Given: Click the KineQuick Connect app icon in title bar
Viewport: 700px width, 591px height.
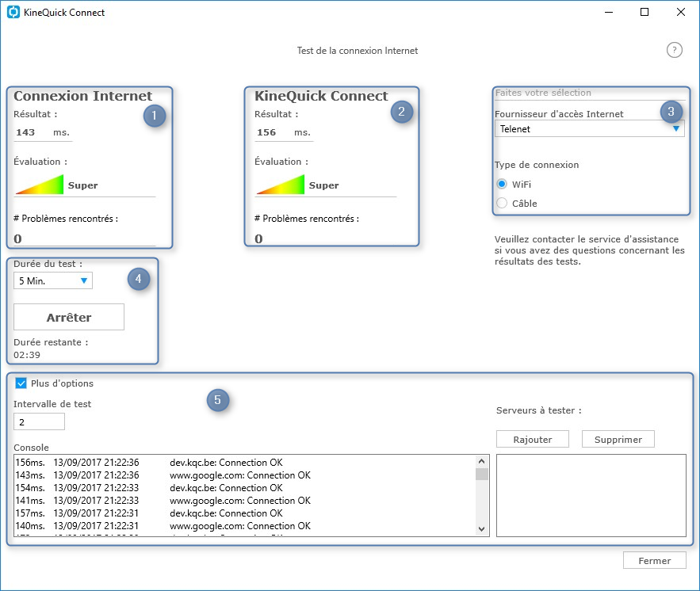Looking at the screenshot, I should 13,12.
